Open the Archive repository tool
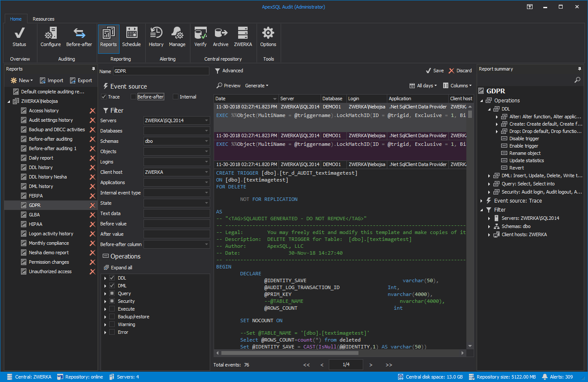 coord(221,37)
